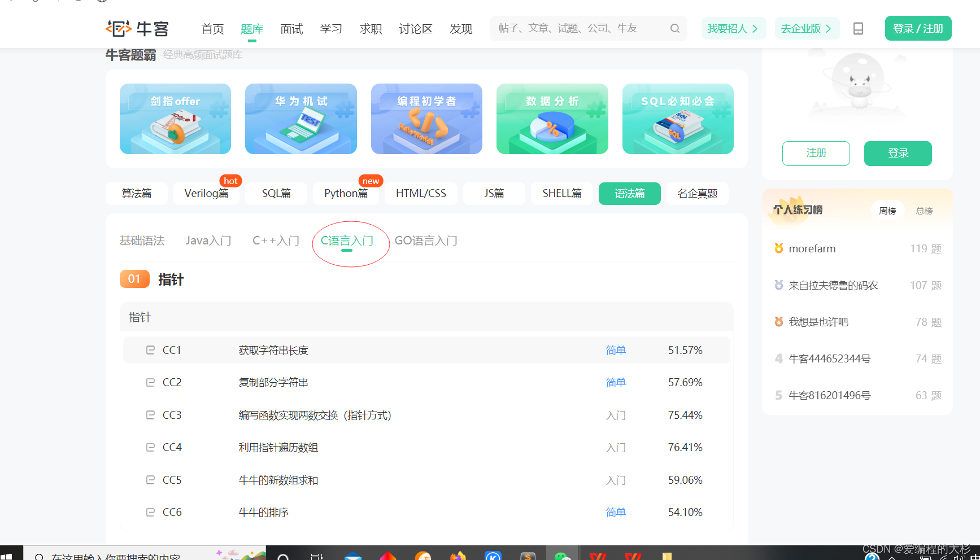Switch to the Verilog篇 category tab
Screen dimensions: 980x560
click(206, 194)
